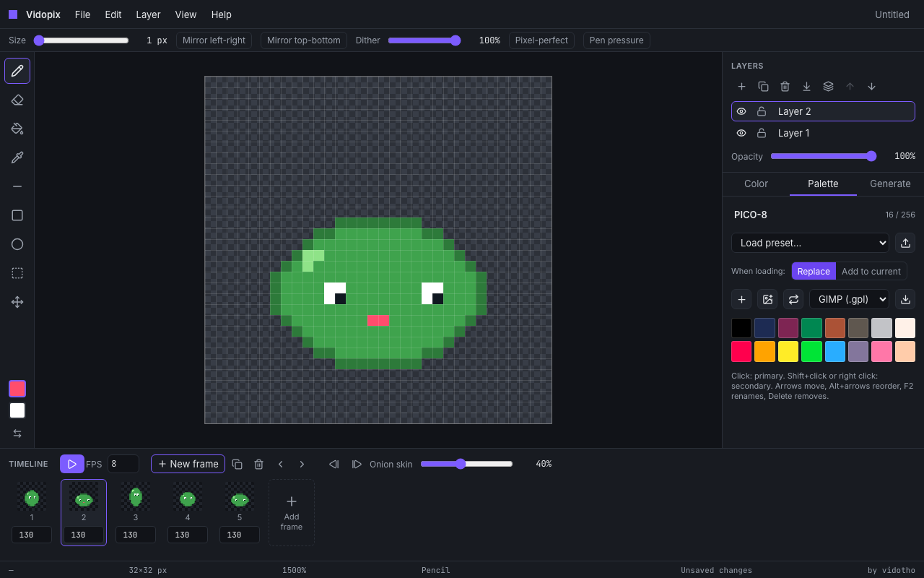Open the GIMP (.gpl) format dropdown
924x578 pixels.
pyautogui.click(x=849, y=299)
